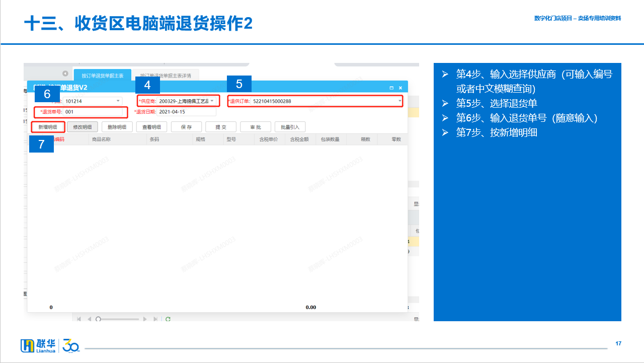Close the 按订单退货V2 dialog
The image size is (644, 363).
[400, 88]
